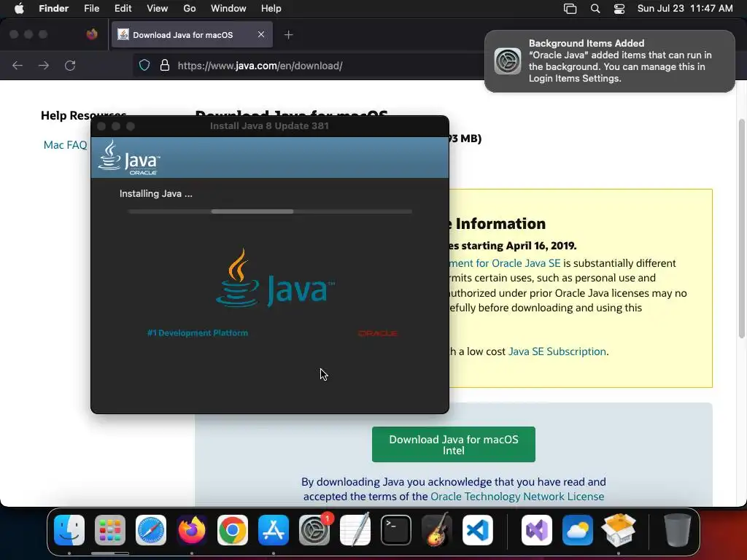The height and width of the screenshot is (560, 747).
Task: Launch Visual Studio Code from the Dock
Action: click(x=478, y=530)
